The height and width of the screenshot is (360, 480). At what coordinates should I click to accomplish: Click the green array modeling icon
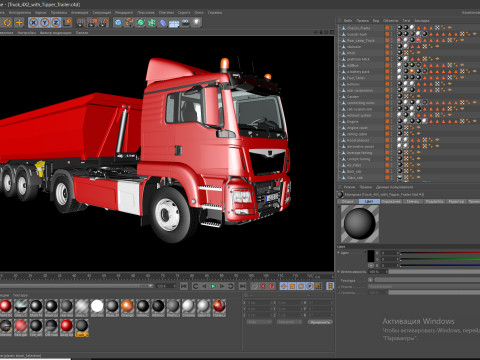[152, 23]
